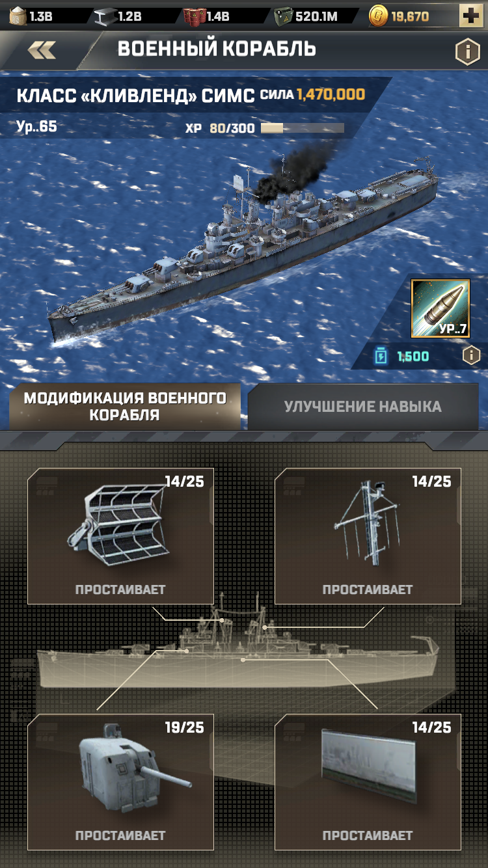Switch to Улучшение навыка tab

click(363, 407)
